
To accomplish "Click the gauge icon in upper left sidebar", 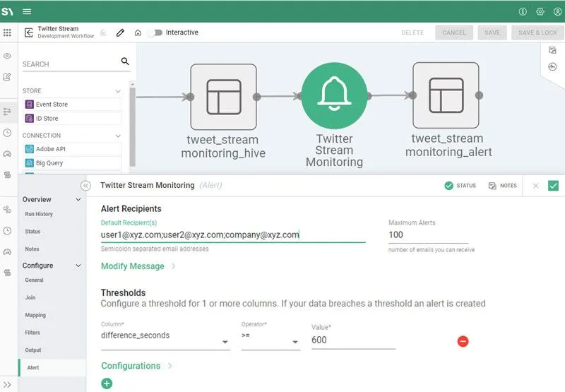I will 7,154.
